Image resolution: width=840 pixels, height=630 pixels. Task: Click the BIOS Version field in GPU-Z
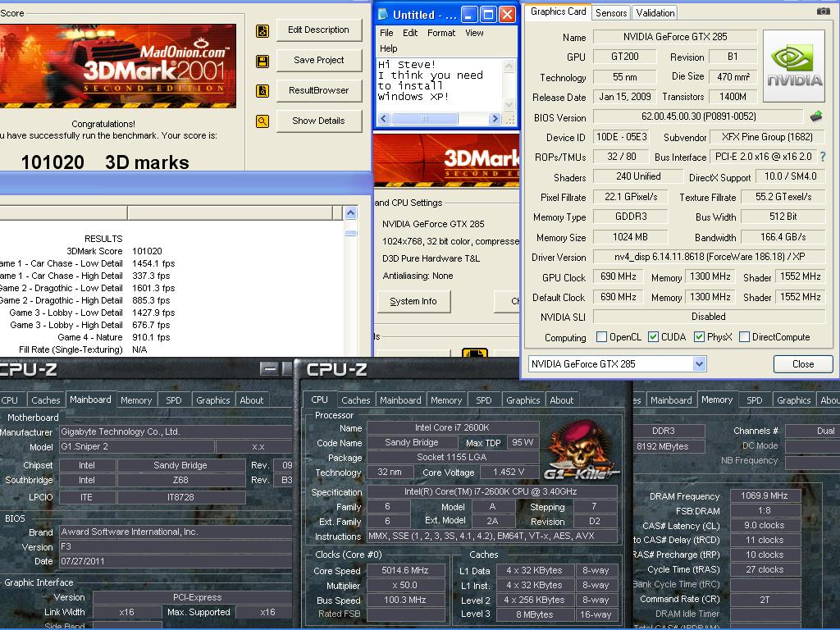coord(699,116)
